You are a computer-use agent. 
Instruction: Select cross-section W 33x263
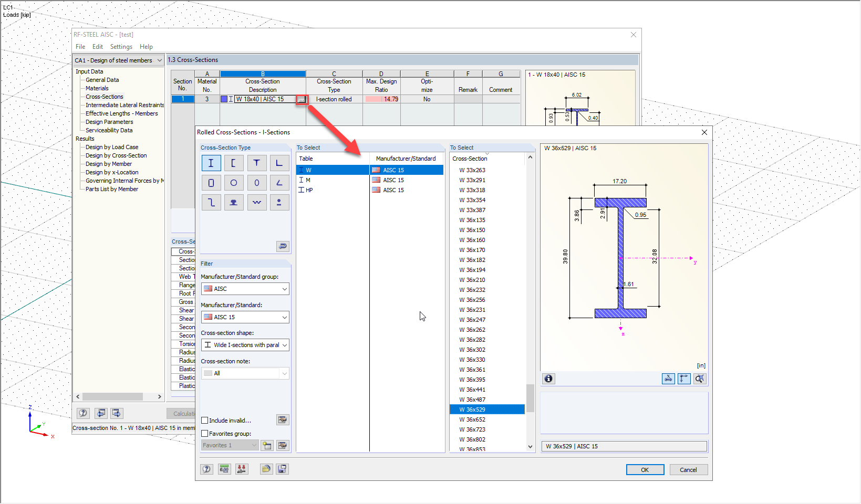point(487,170)
